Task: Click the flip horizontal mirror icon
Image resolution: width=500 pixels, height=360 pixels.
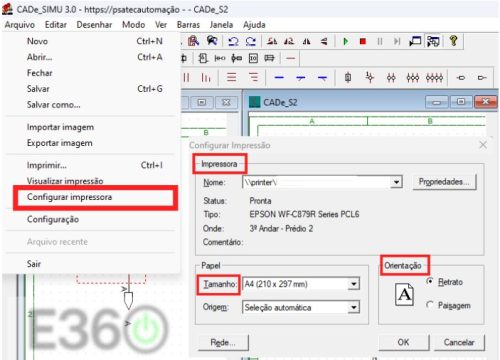Action: [x=306, y=41]
